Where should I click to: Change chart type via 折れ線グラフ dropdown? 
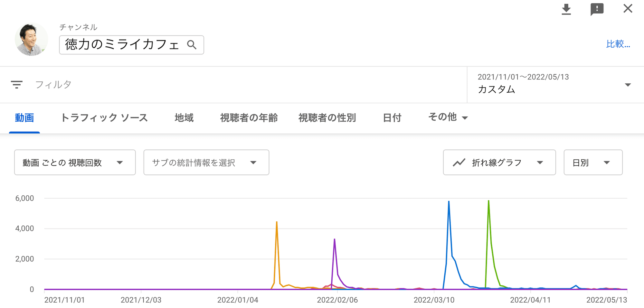pos(499,163)
